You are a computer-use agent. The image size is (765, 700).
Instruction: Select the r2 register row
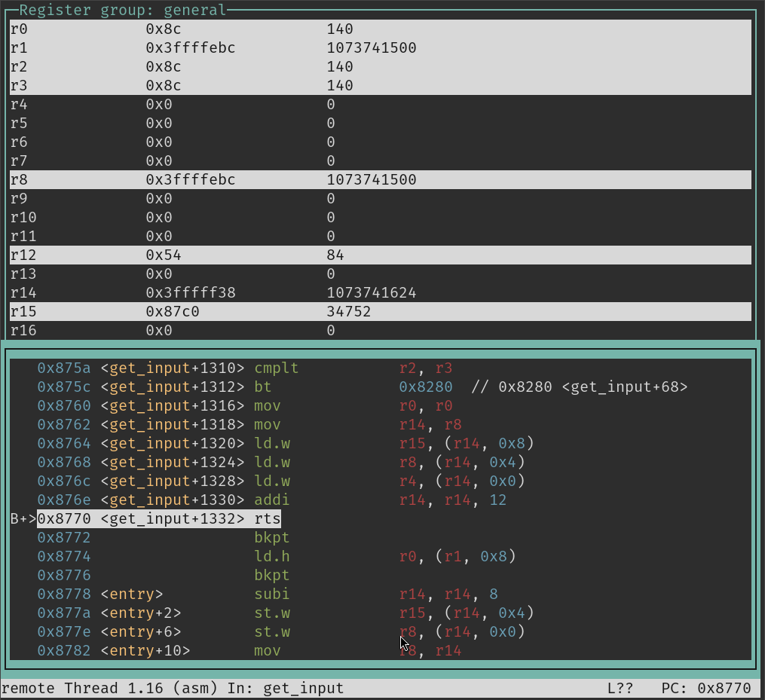click(x=381, y=66)
